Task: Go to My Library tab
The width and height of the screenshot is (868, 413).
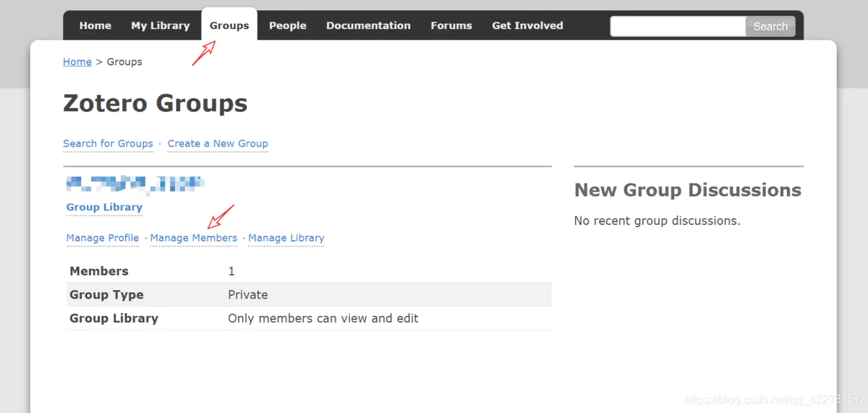Action: tap(161, 25)
